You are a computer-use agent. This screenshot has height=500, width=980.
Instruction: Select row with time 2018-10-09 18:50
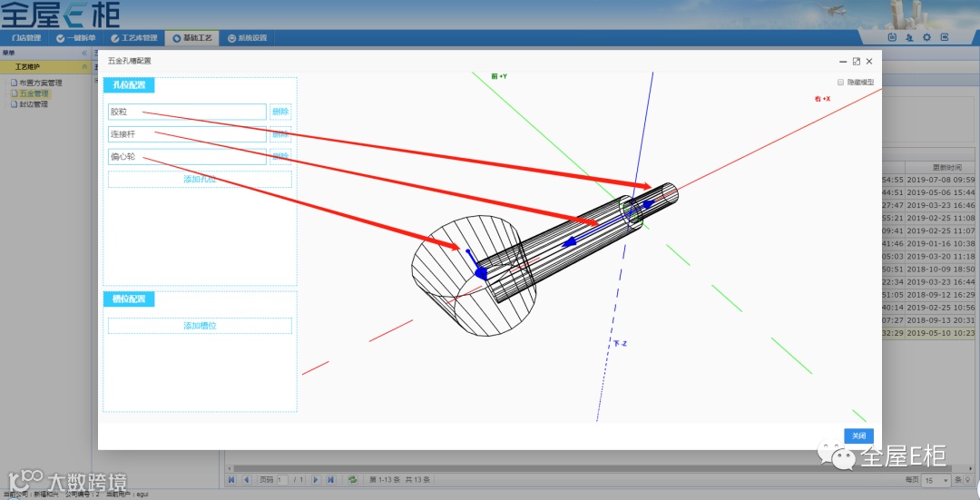click(928, 270)
